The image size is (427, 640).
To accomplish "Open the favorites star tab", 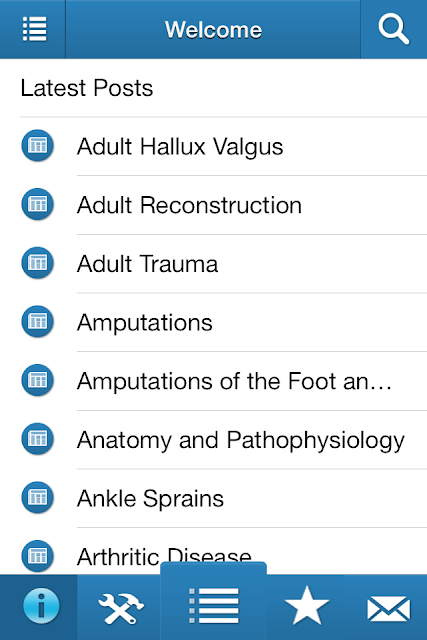I will [307, 606].
